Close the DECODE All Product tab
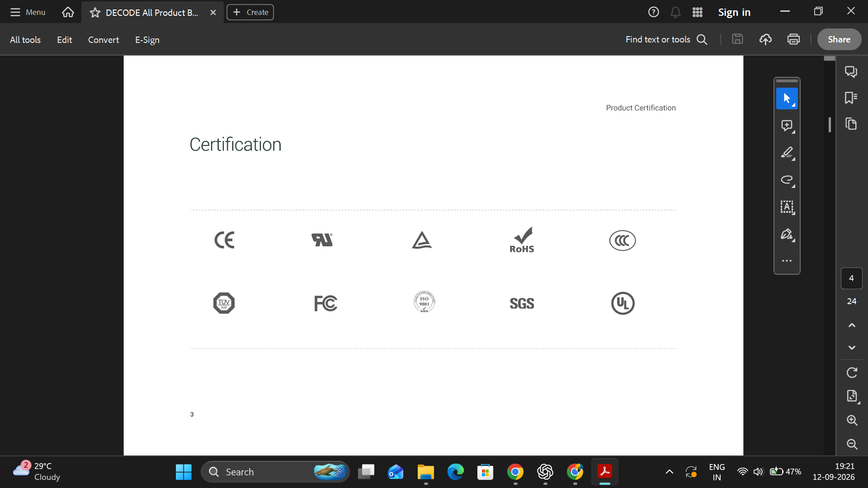This screenshot has height=488, width=868. pos(213,13)
